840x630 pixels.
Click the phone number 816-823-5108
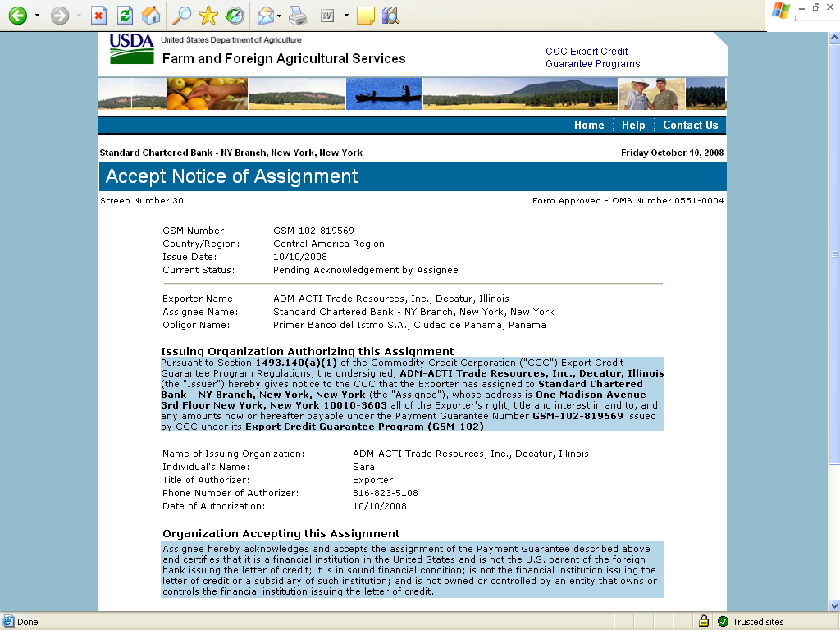click(386, 493)
